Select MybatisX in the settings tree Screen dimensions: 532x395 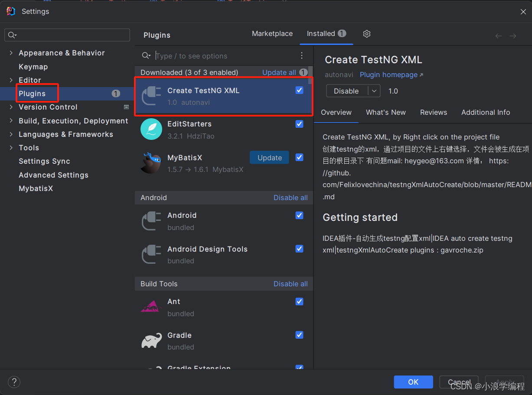[36, 188]
